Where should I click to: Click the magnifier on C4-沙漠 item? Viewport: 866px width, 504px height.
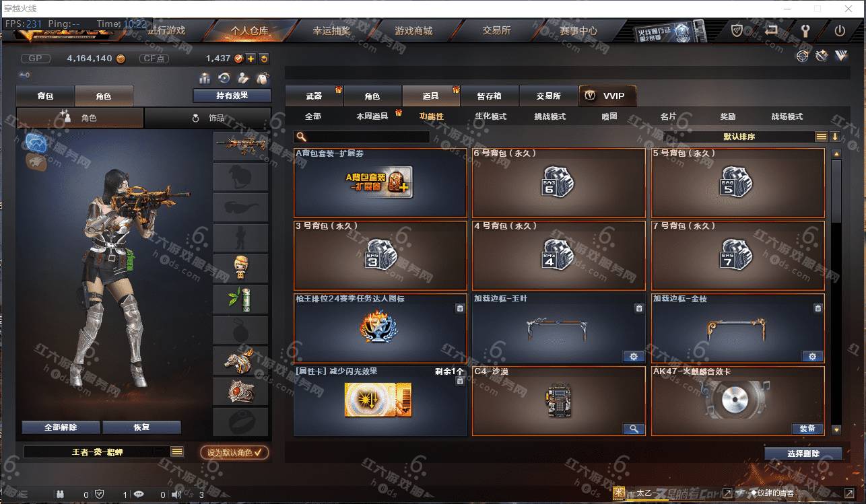coord(634,429)
